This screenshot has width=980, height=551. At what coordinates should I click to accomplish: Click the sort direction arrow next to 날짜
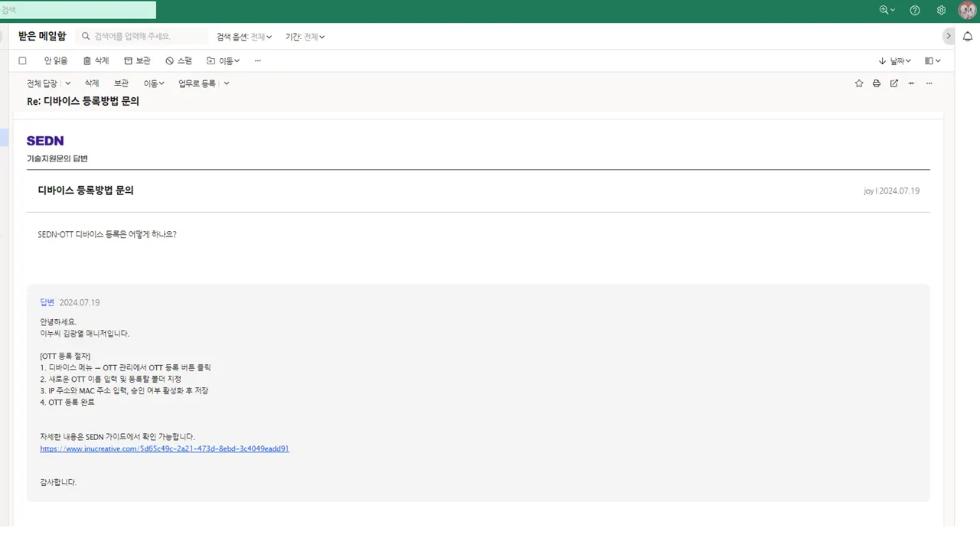[x=883, y=60]
